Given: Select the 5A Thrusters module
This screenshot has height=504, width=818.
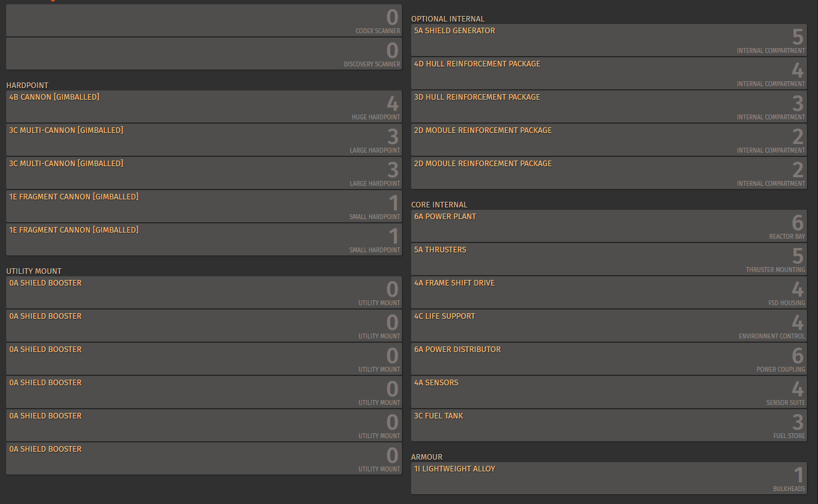Looking at the screenshot, I should tap(609, 259).
